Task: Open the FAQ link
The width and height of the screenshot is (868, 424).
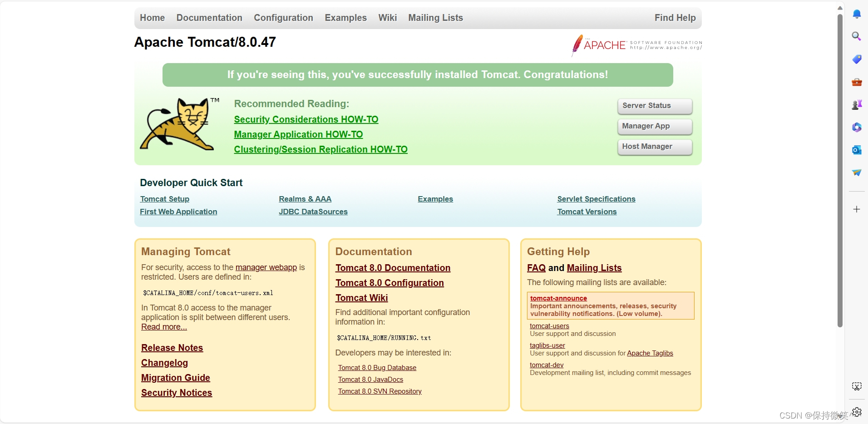Action: (536, 268)
